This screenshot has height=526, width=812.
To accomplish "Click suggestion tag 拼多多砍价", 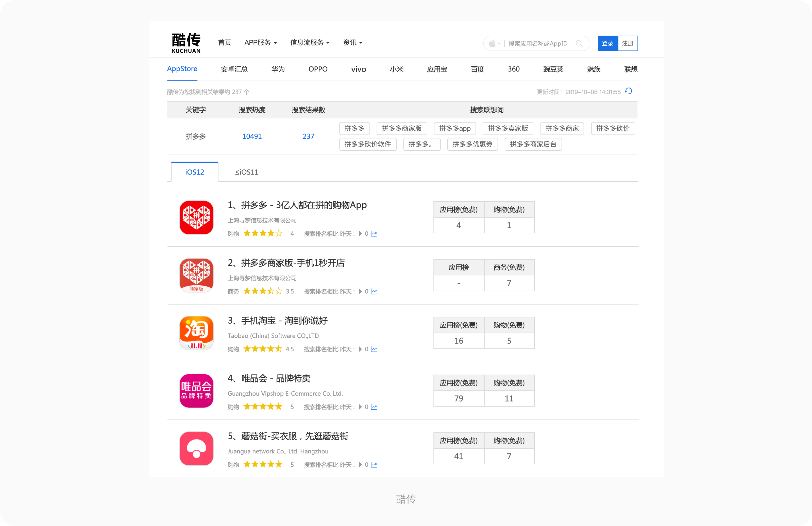I will point(613,129).
